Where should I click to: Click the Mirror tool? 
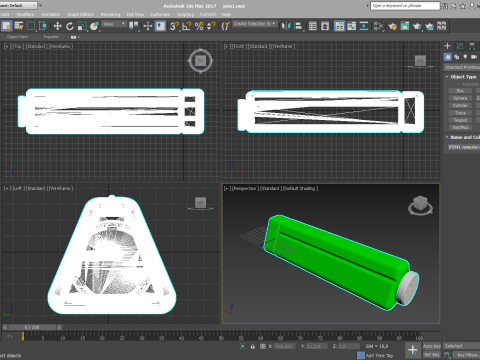pos(286,26)
